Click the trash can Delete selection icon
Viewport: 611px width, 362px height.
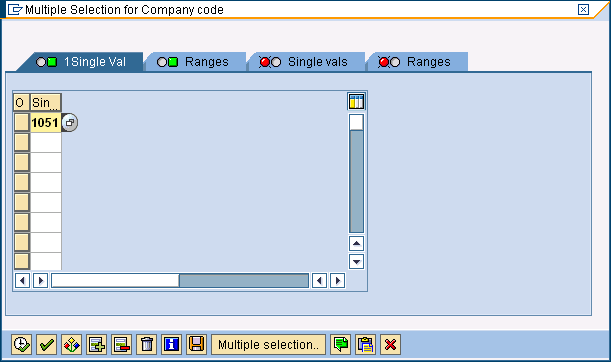147,344
